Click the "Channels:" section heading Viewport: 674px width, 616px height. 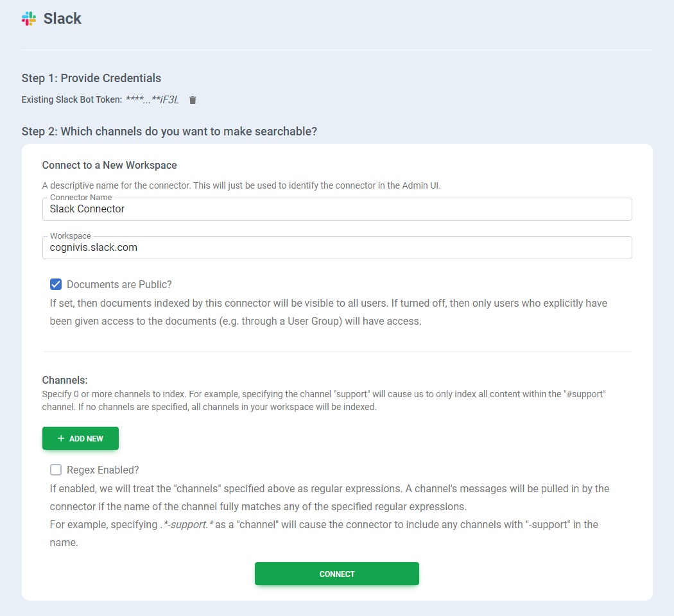click(x=65, y=380)
